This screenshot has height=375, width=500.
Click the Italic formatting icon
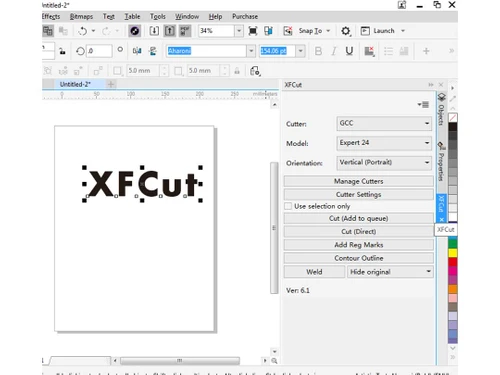[334, 51]
